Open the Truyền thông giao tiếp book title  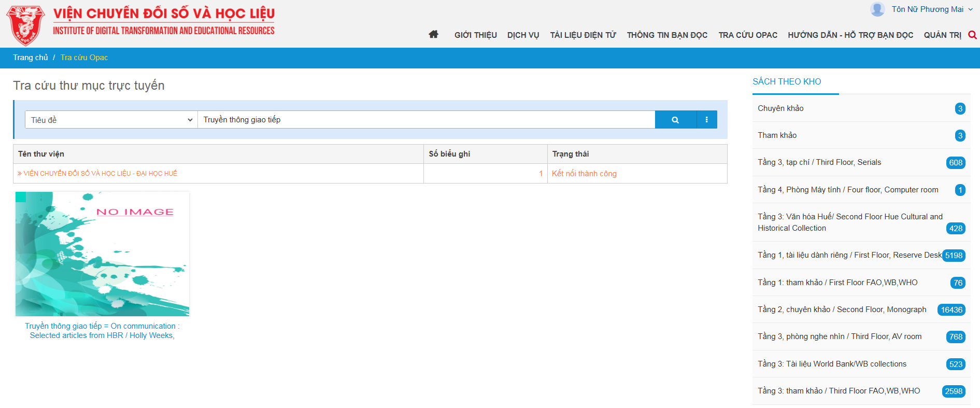tap(102, 331)
